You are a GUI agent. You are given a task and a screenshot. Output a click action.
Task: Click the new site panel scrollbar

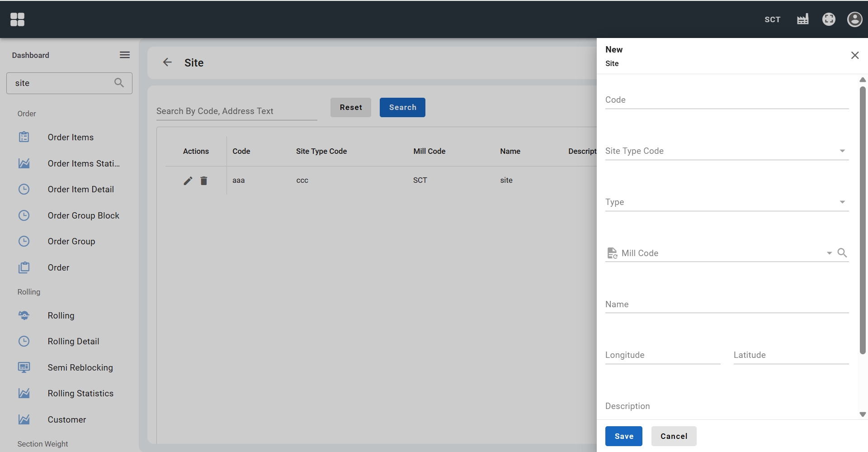pyautogui.click(x=862, y=217)
